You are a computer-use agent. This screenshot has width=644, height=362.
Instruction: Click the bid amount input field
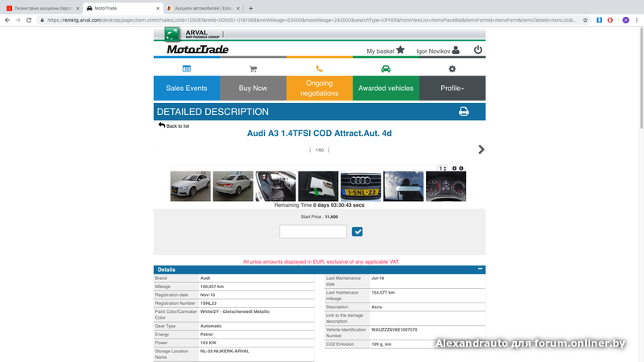313,232
